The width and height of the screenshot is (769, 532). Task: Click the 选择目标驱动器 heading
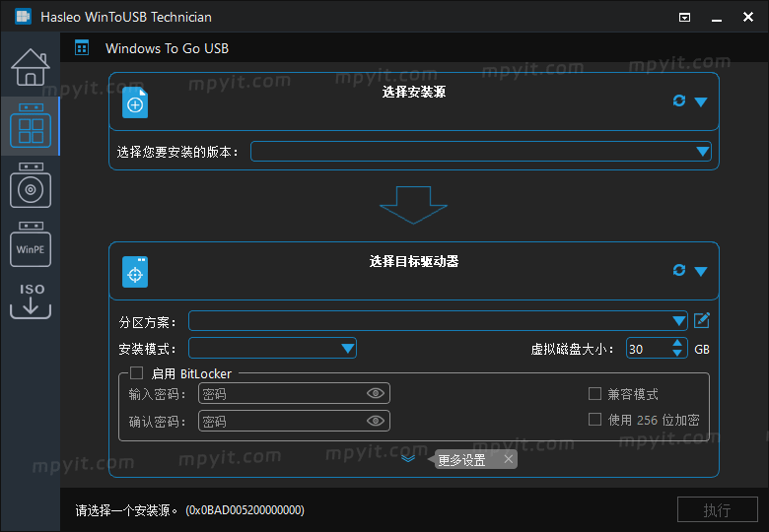pyautogui.click(x=414, y=261)
